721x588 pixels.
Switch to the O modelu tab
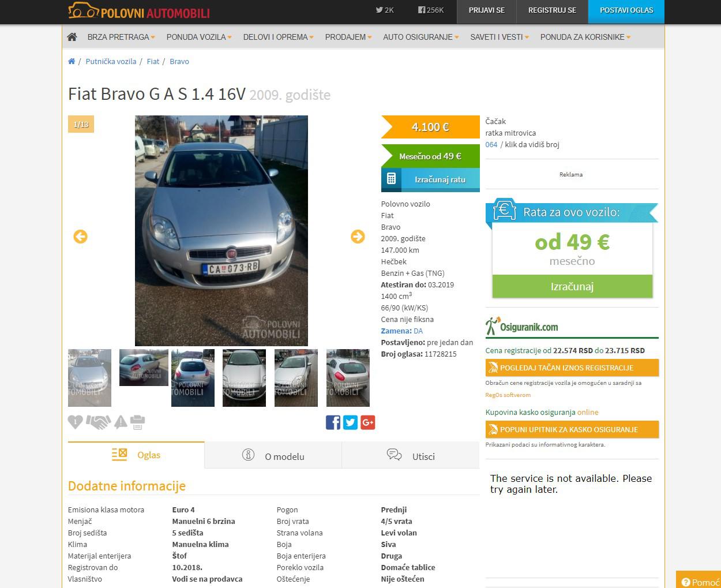click(x=273, y=455)
